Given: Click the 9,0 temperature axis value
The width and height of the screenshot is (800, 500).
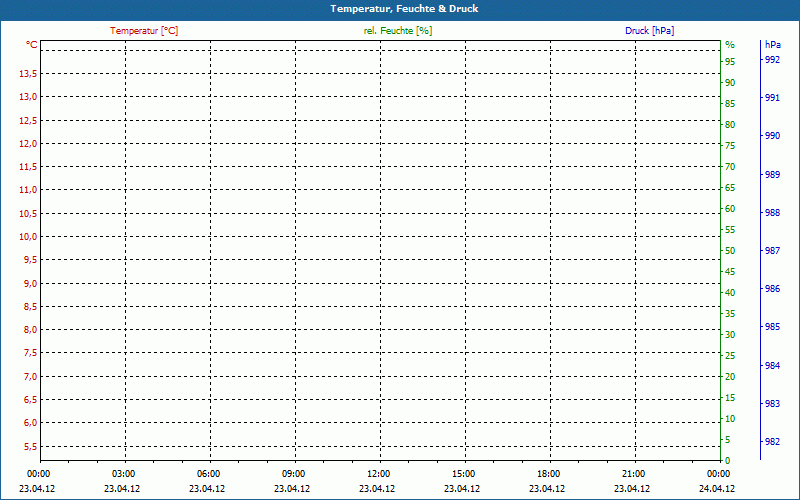Looking at the screenshot, I should [x=31, y=284].
